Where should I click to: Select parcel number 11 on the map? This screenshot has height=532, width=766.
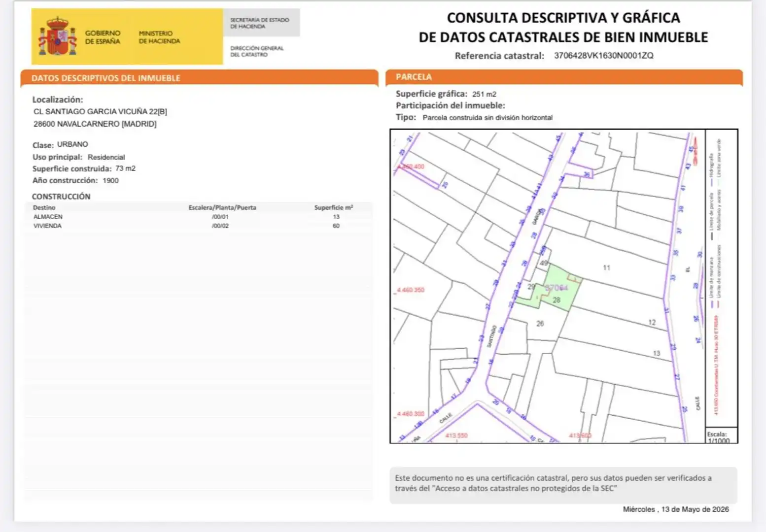point(606,267)
